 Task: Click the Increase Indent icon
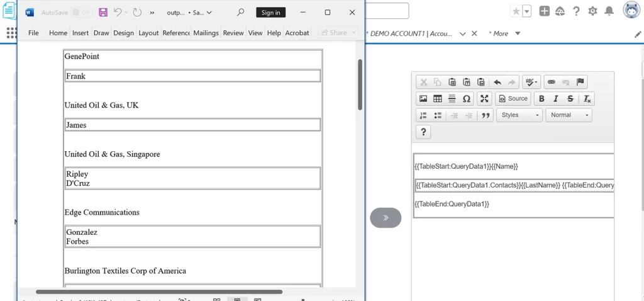pos(469,115)
